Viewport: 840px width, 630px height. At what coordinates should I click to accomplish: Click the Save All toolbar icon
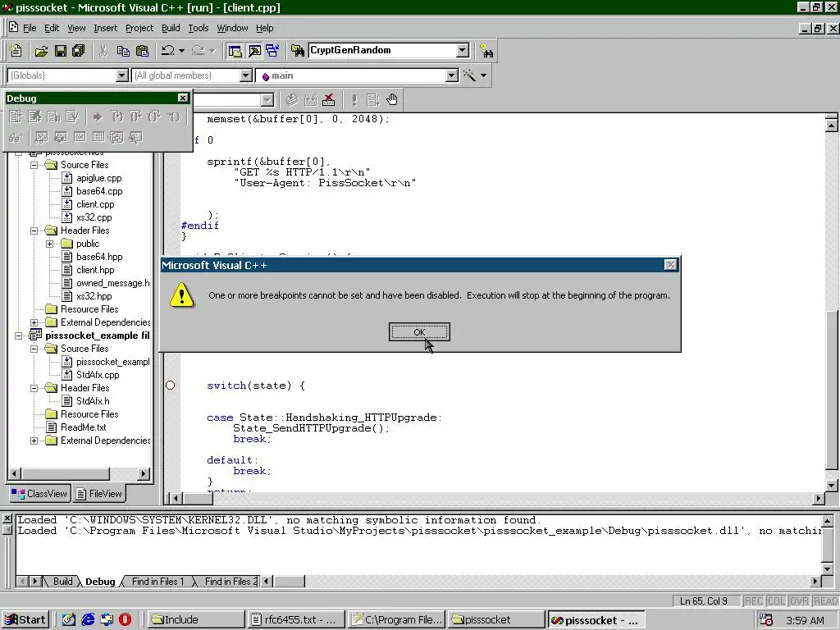click(79, 51)
